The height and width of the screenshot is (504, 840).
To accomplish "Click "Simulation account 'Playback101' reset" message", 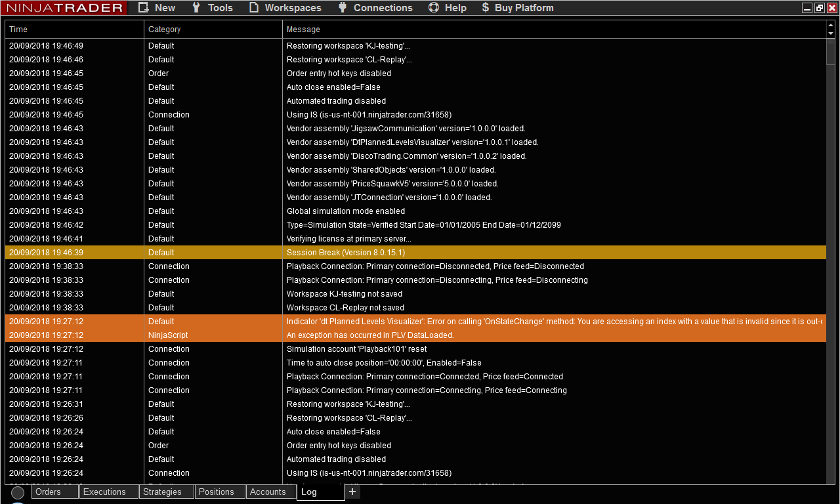I will pos(357,349).
